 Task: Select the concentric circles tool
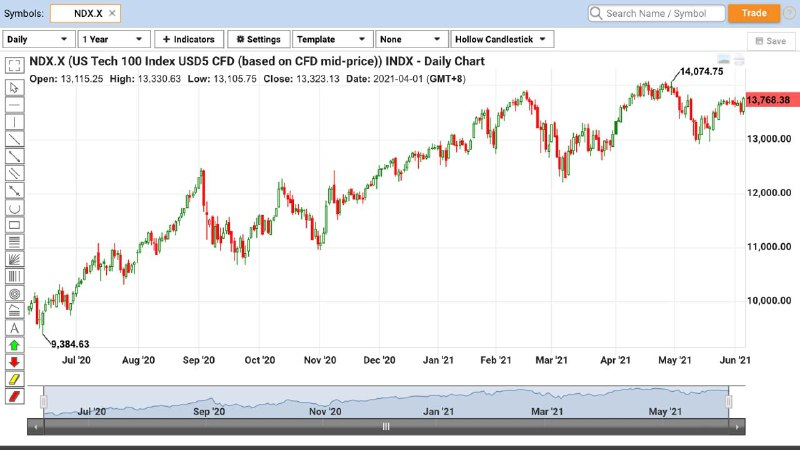[x=14, y=294]
